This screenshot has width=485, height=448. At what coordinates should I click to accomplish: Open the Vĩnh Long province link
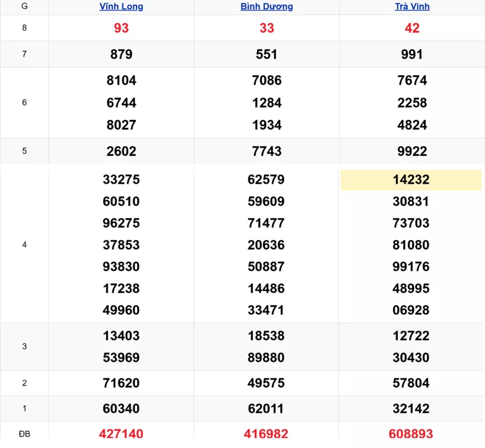tap(121, 7)
